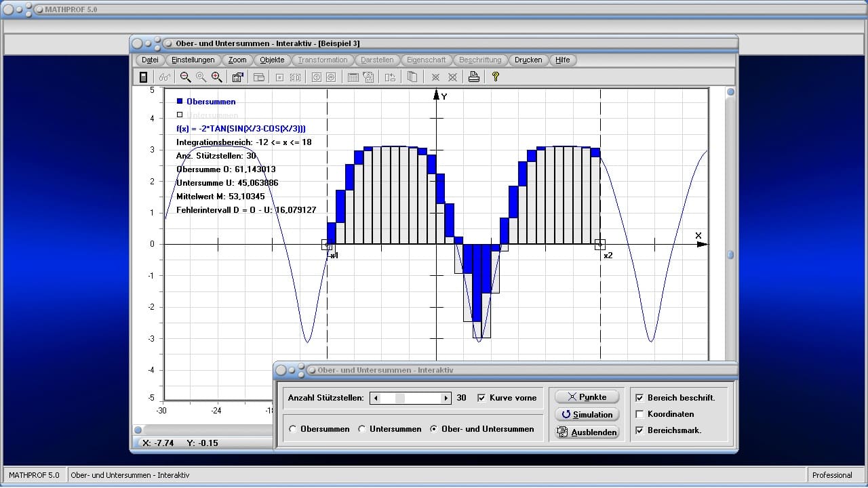Click the MATHPROF 5.0 status bar label
Image resolution: width=868 pixels, height=488 pixels.
[x=34, y=475]
